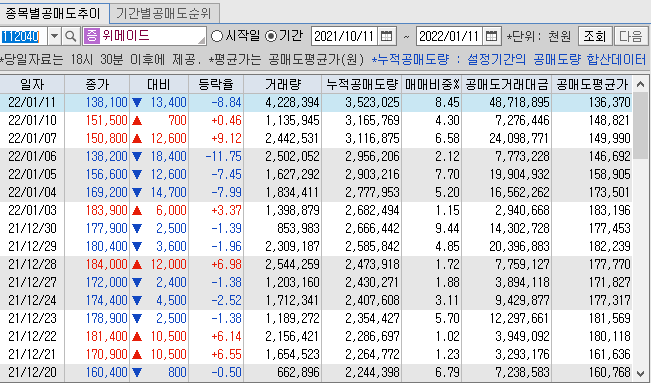The image size is (651, 383).
Task: Select the 21/12/20 date cell
Action: [32, 372]
